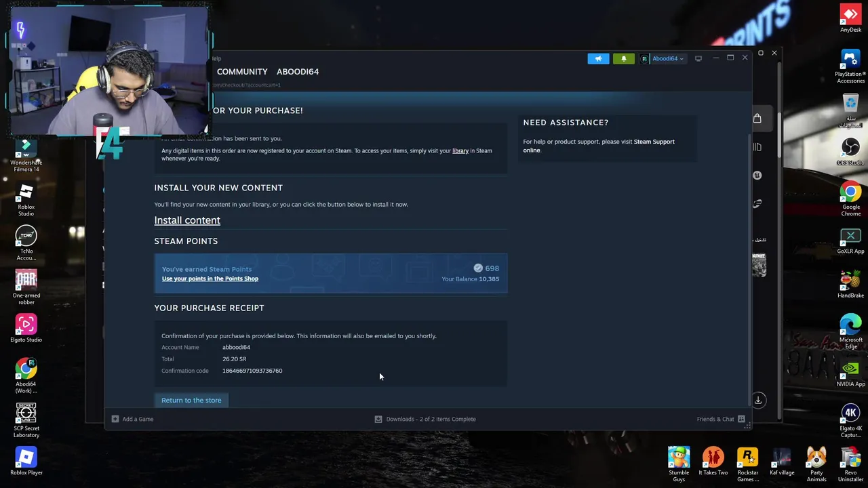Open Store bag icon in Epic launcher
Viewport: 868px width, 488px height.
pyautogui.click(x=757, y=119)
